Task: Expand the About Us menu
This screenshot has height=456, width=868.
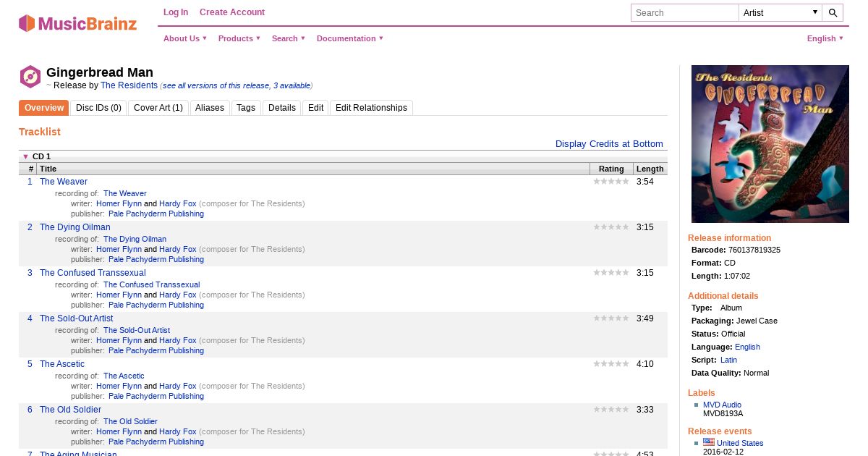Action: tap(185, 38)
